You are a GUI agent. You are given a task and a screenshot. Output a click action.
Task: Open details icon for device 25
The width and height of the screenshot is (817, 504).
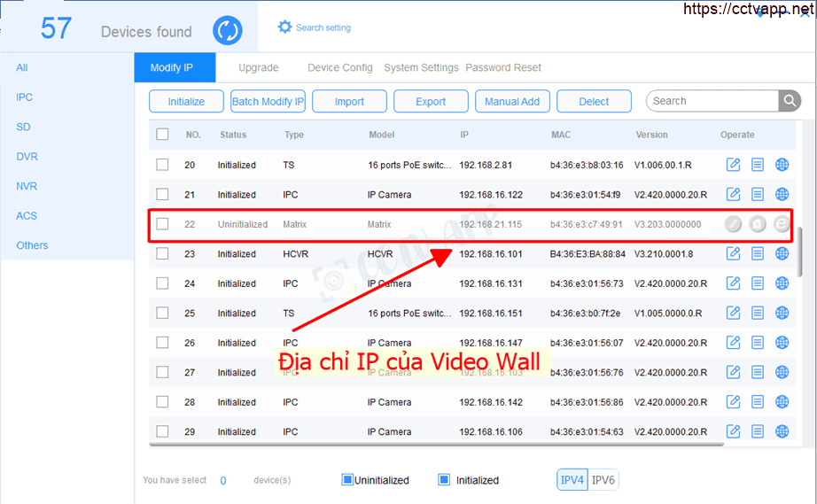(x=758, y=314)
